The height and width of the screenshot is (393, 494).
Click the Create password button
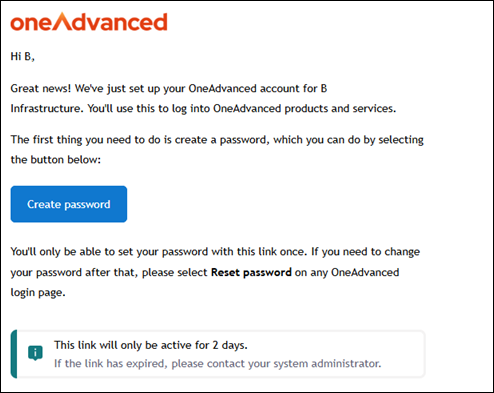click(69, 204)
